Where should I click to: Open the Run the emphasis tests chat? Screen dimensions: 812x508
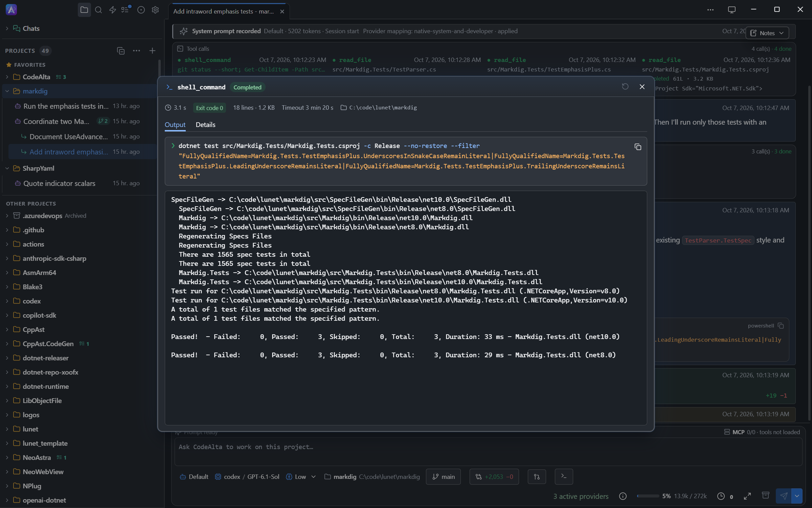click(80, 106)
